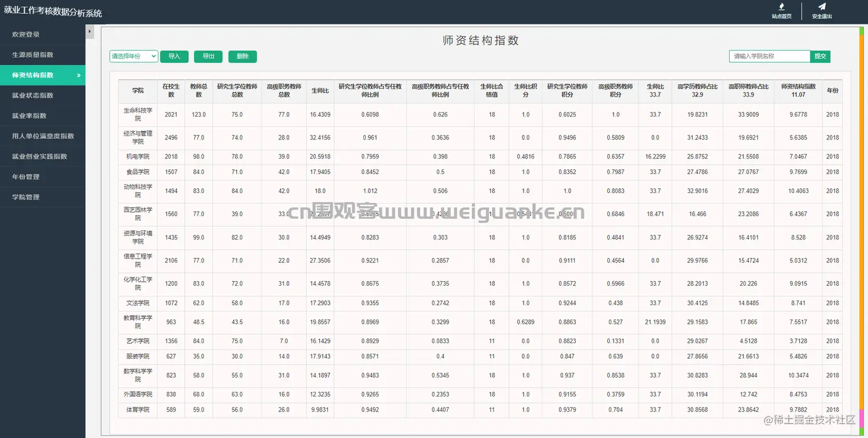Open 就业创业实践指数 in the sidebar
Image resolution: width=868 pixels, height=438 pixels.
pyautogui.click(x=42, y=156)
